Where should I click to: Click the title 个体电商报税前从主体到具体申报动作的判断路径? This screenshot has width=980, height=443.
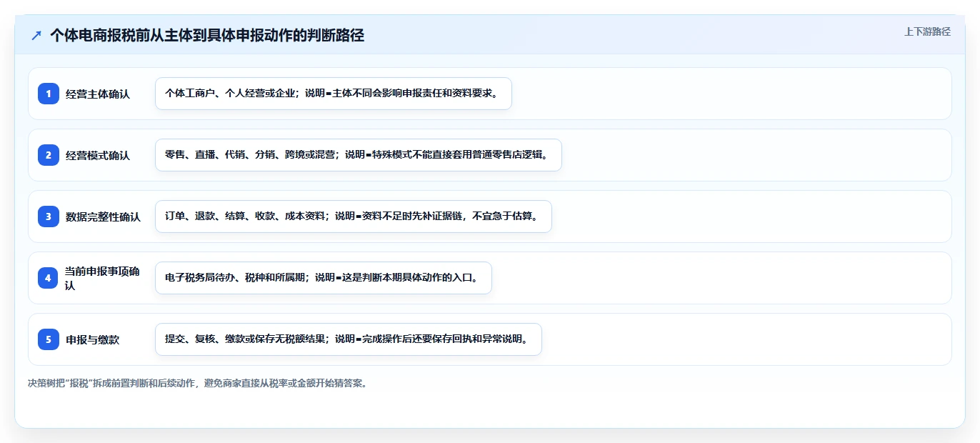click(207, 36)
